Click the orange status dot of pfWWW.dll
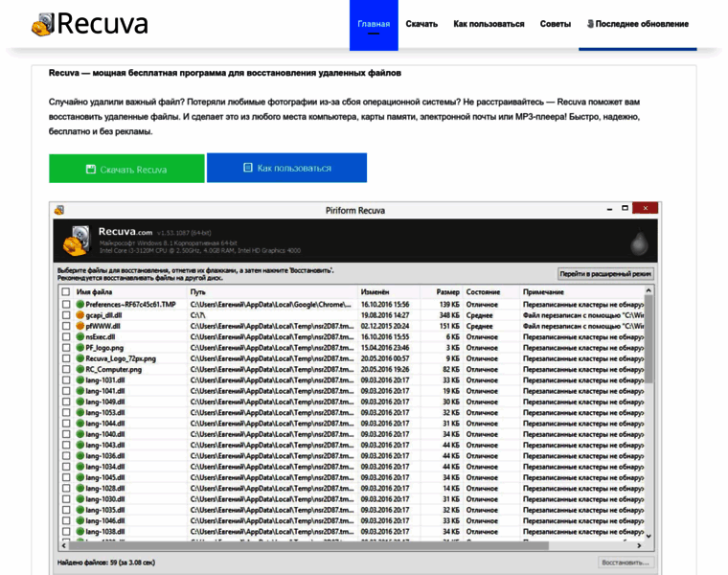The width and height of the screenshot is (728, 575). pos(80,326)
